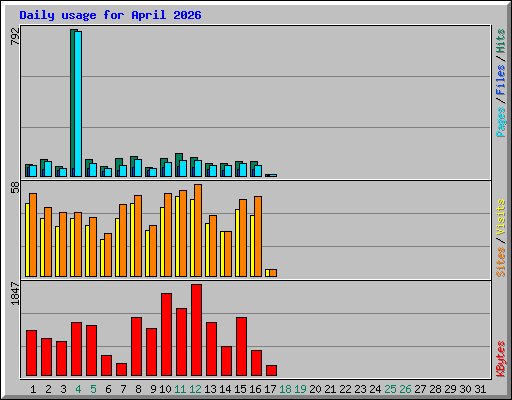Click the Visits legend label

[500, 218]
